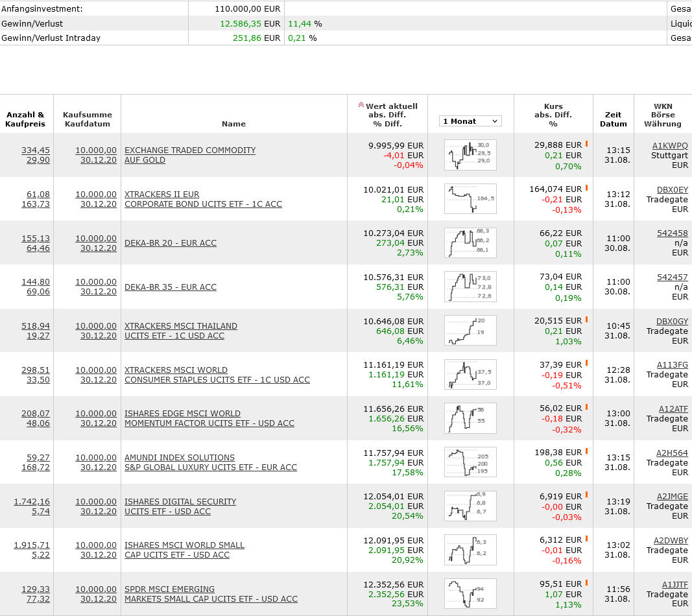This screenshot has height=616, width=692.
Task: Open DEKA-BR 35 - EUR ACC link
Action: [171, 287]
